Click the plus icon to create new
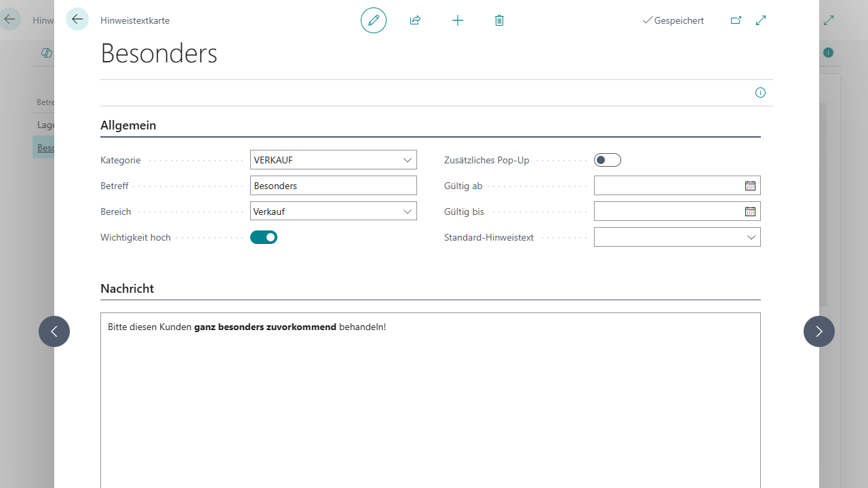The image size is (868, 488). coord(458,20)
